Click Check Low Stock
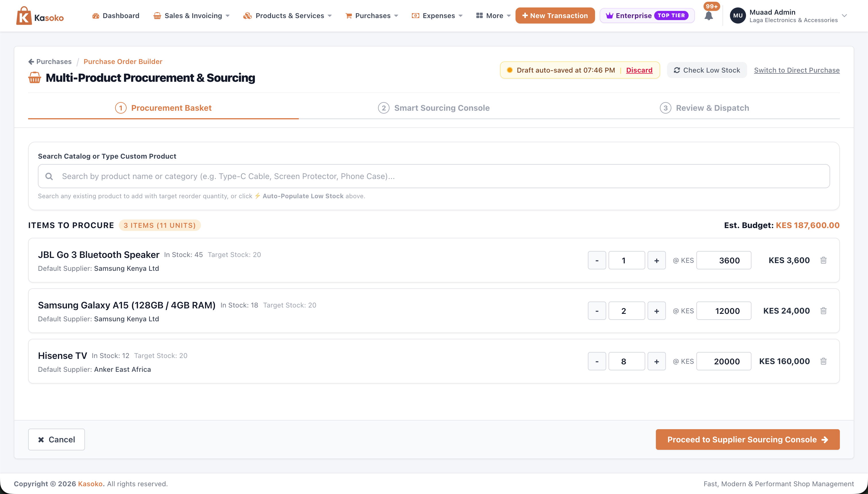The image size is (868, 494). (707, 70)
